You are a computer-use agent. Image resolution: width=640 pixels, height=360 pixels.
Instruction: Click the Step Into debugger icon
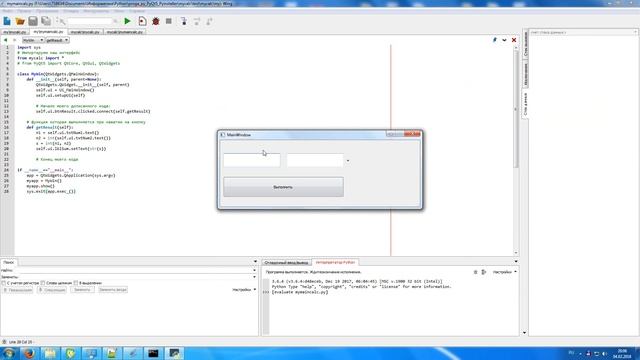coord(184,21)
